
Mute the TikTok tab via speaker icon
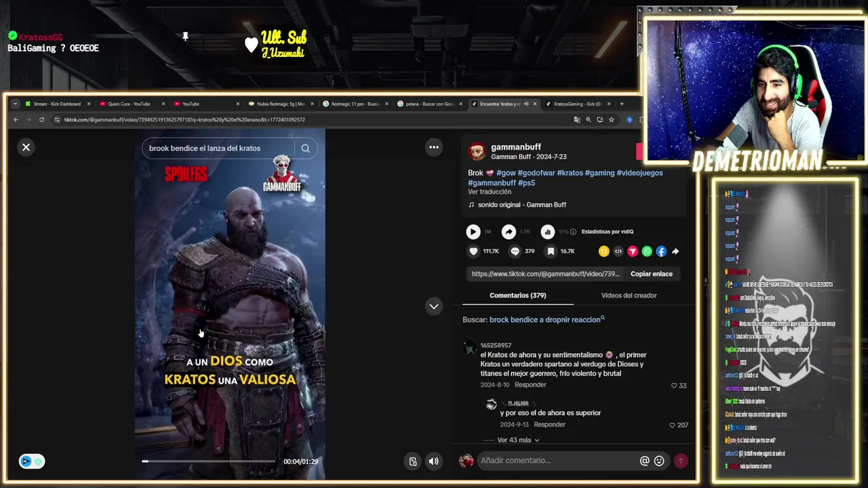(x=526, y=104)
